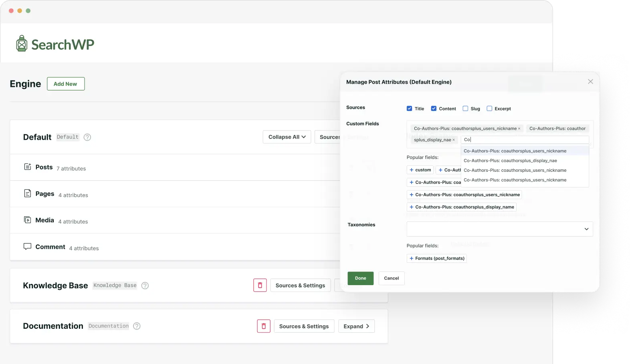This screenshot has height=364, width=630.
Task: Open help icon next to Documentation engine
Action: click(137, 326)
